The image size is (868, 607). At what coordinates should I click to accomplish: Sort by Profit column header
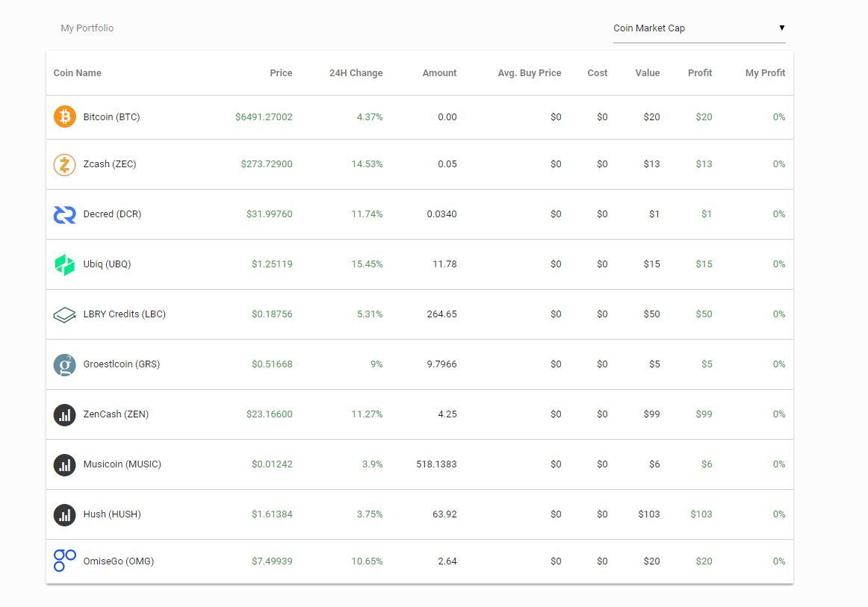(700, 73)
